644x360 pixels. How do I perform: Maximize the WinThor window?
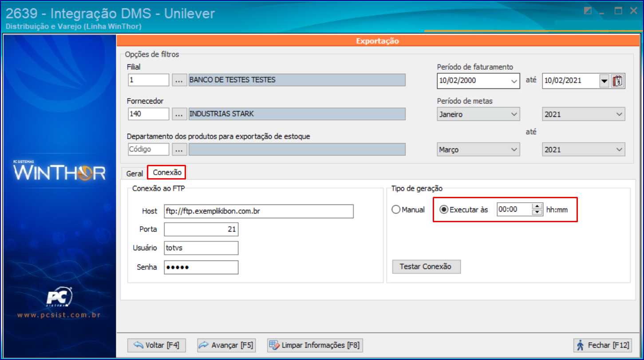tap(618, 11)
